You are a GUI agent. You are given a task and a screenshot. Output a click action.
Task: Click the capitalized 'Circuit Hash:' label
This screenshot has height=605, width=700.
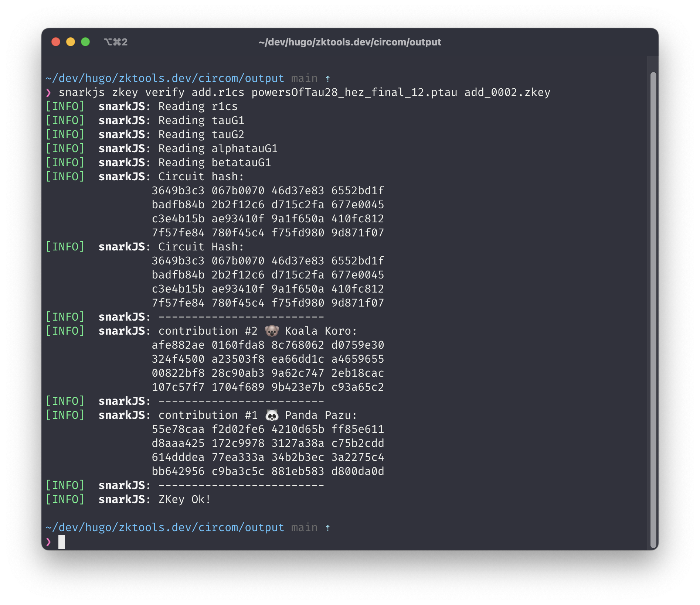point(201,247)
